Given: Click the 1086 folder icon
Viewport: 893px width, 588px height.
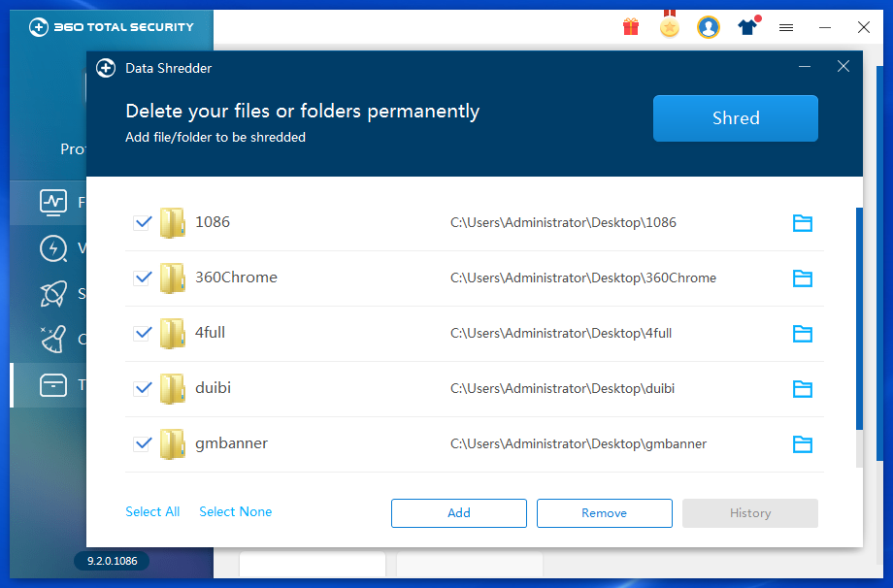Looking at the screenshot, I should click(172, 222).
